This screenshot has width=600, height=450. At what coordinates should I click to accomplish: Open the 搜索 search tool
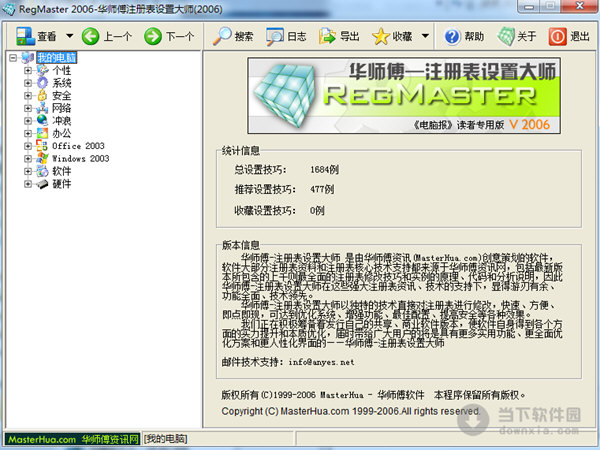point(233,36)
